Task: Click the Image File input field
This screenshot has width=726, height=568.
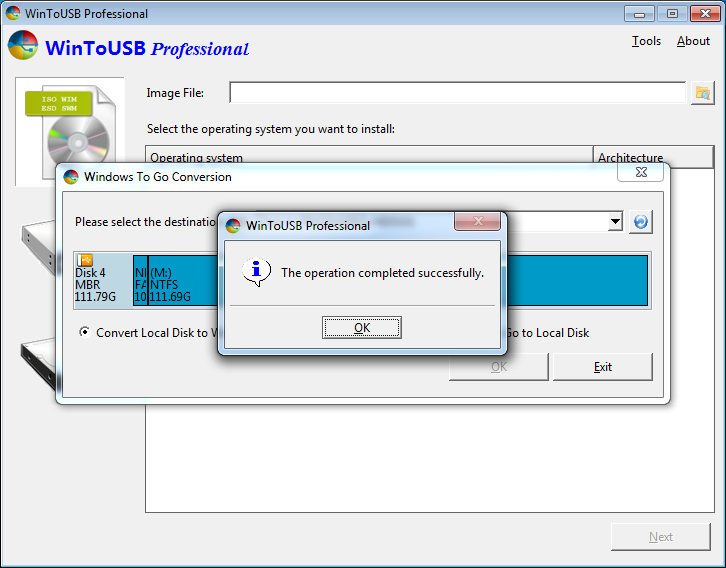Action: coord(457,93)
